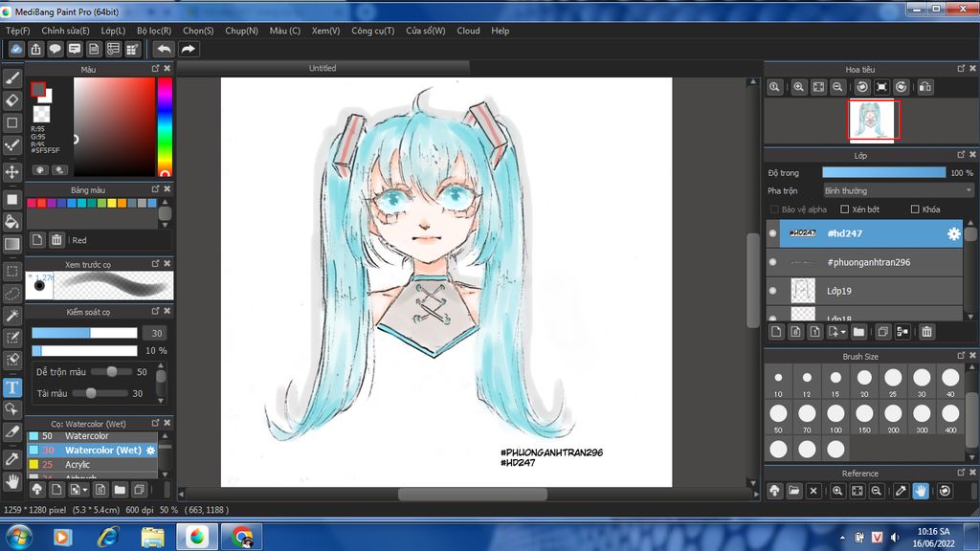The image size is (980, 551).
Task: Delete palette color with trash icon
Action: [x=56, y=240]
